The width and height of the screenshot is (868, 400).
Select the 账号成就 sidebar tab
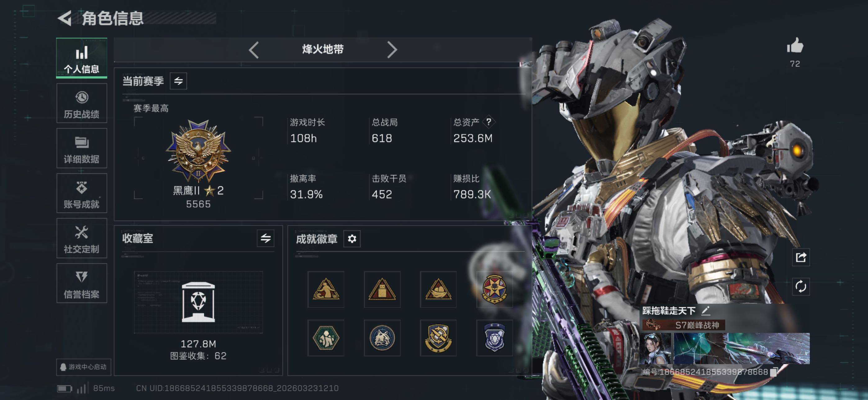pos(82,193)
